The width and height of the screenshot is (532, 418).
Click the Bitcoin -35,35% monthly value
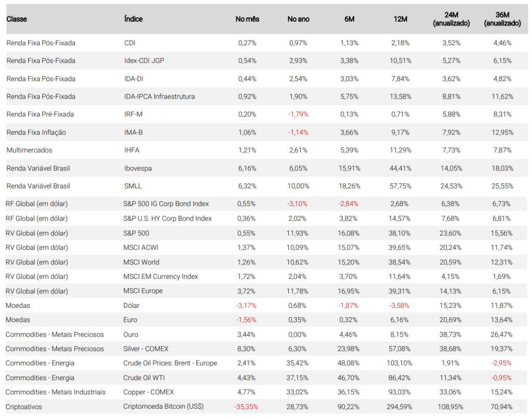[246, 407]
